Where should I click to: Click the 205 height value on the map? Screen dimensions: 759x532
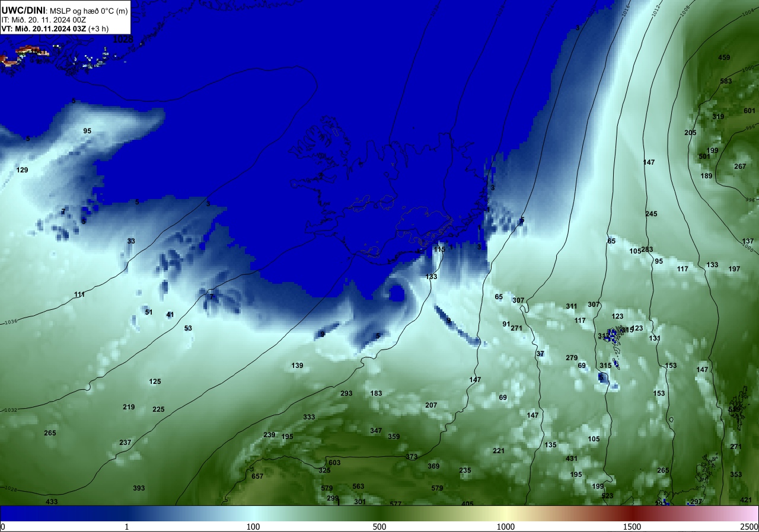pyautogui.click(x=690, y=133)
